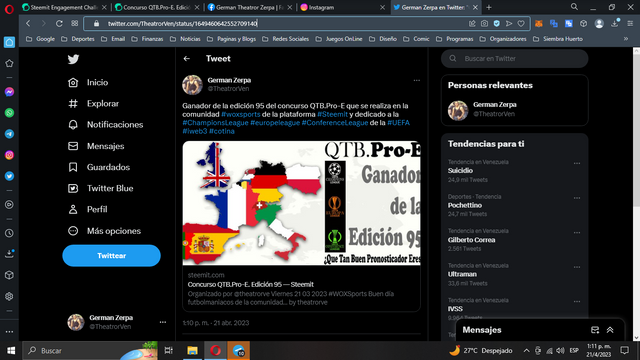The width and height of the screenshot is (640, 360).
Task: Open Messenger in Opera sidebar
Action: [9, 92]
